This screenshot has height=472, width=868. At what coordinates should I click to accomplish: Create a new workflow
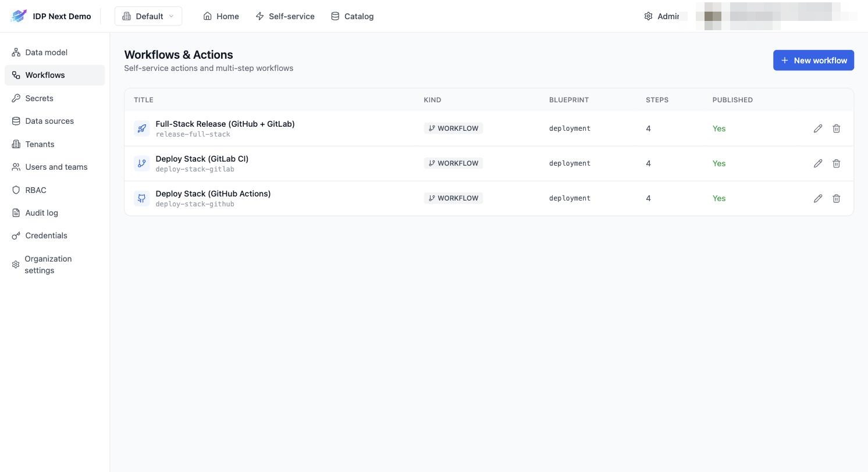813,60
